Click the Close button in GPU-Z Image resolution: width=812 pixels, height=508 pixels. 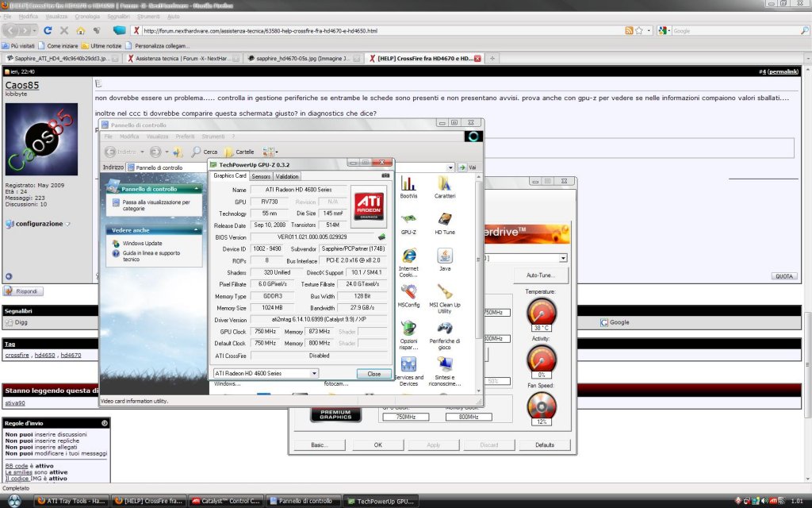374,374
